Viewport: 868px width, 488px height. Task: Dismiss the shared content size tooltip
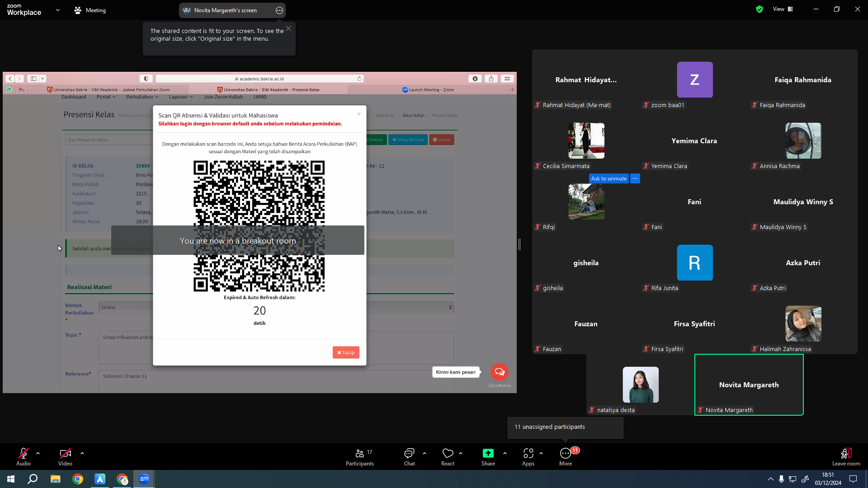point(288,28)
